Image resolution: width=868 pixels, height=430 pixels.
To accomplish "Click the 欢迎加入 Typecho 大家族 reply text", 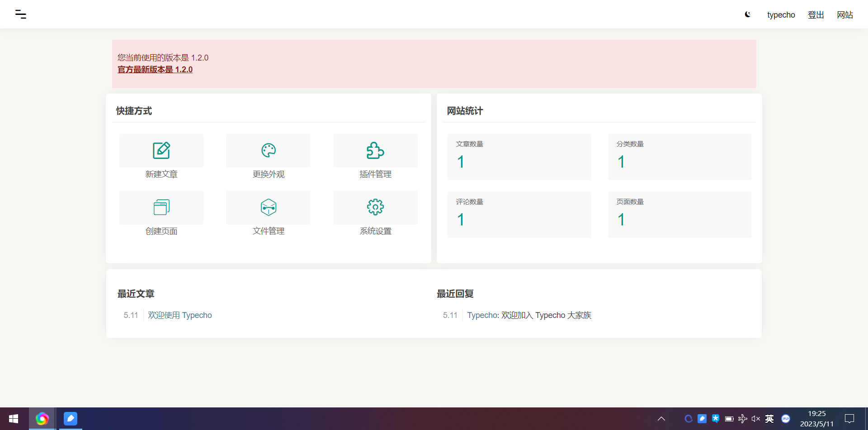I will 546,315.
